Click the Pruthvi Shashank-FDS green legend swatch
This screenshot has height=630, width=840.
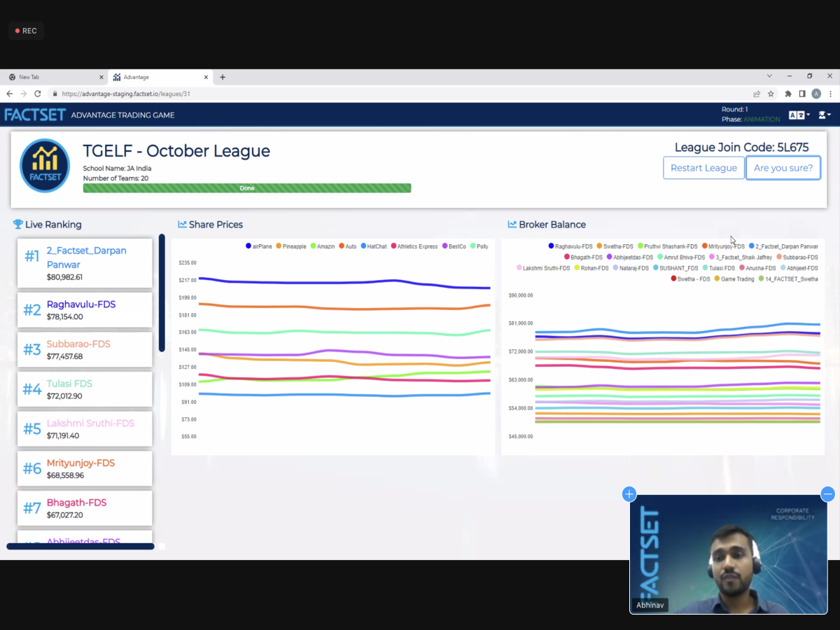point(640,246)
